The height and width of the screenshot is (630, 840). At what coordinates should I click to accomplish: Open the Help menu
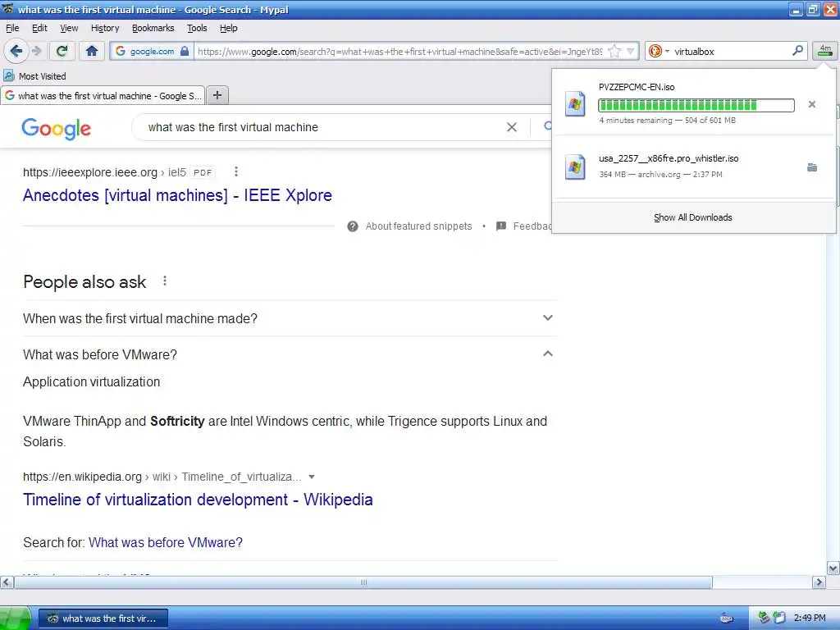coord(229,28)
